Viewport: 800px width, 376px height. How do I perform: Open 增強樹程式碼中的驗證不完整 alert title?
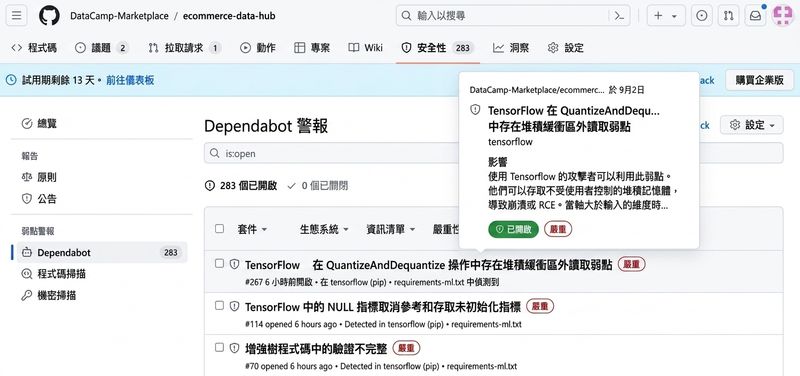[x=316, y=348]
